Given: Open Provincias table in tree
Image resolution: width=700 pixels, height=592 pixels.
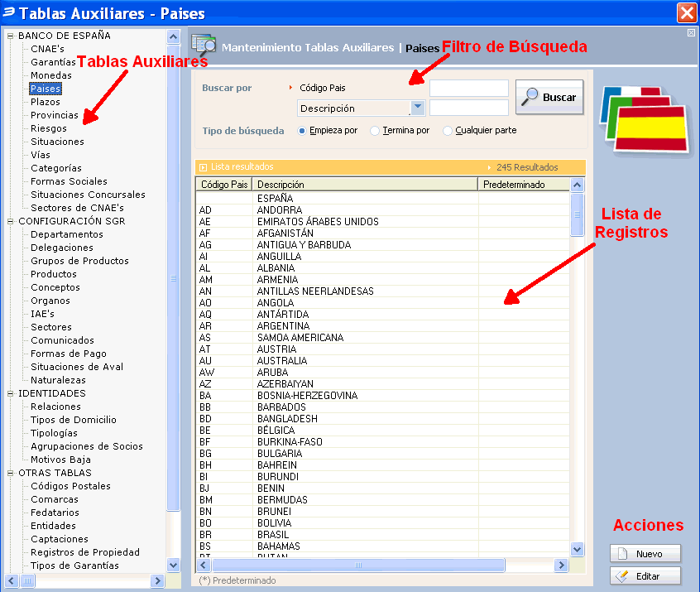Looking at the screenshot, I should (x=54, y=115).
